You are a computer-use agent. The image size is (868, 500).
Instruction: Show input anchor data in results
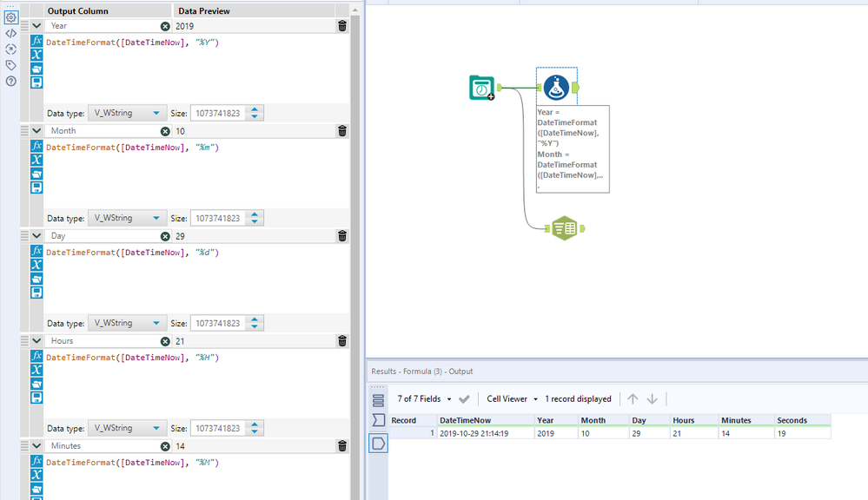(x=378, y=420)
